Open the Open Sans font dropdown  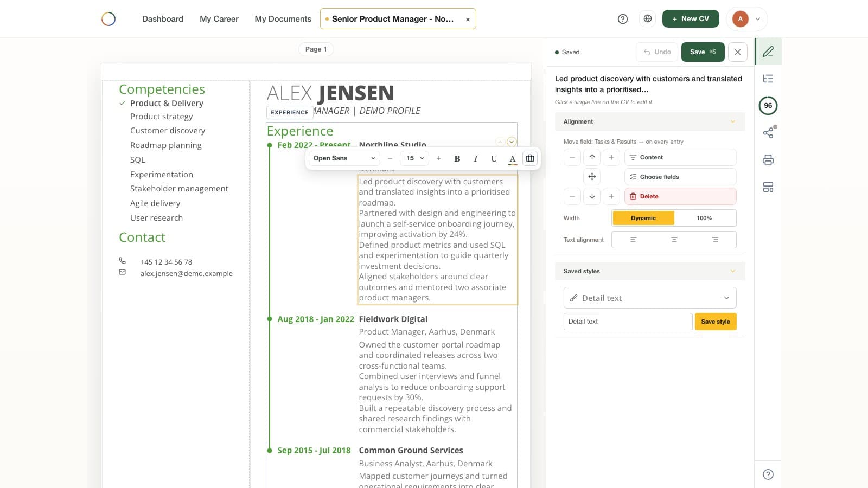(344, 158)
